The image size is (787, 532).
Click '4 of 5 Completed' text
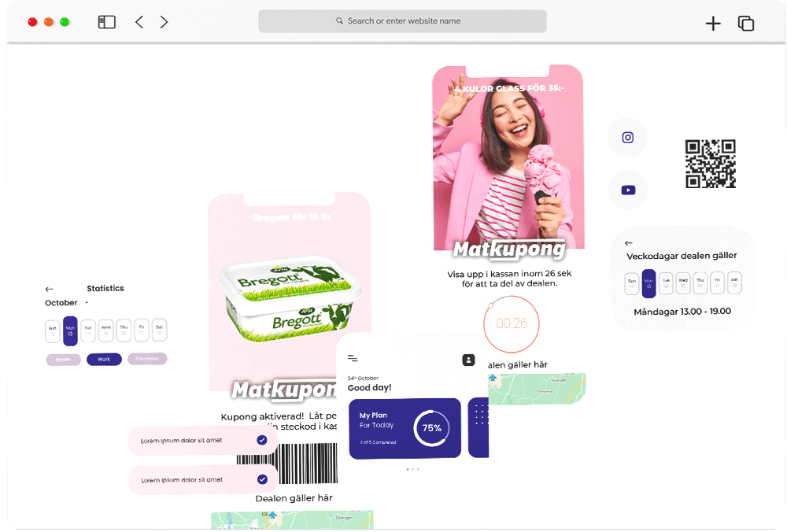point(378,442)
